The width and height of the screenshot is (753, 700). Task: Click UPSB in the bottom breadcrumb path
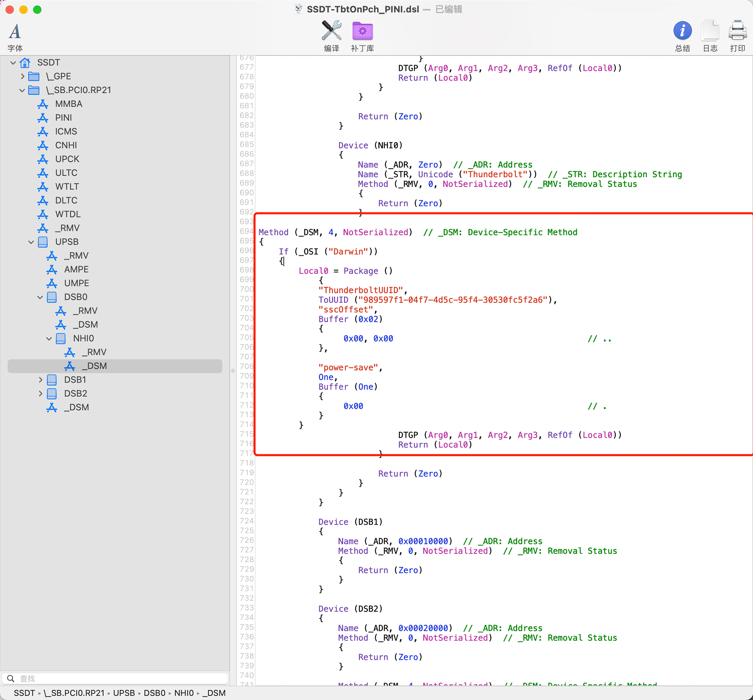(124, 693)
